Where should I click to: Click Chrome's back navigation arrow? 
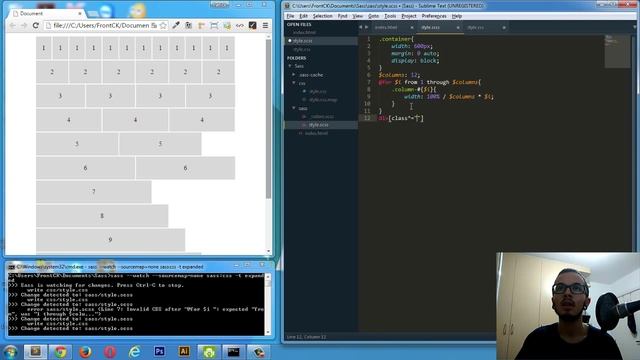[13, 25]
